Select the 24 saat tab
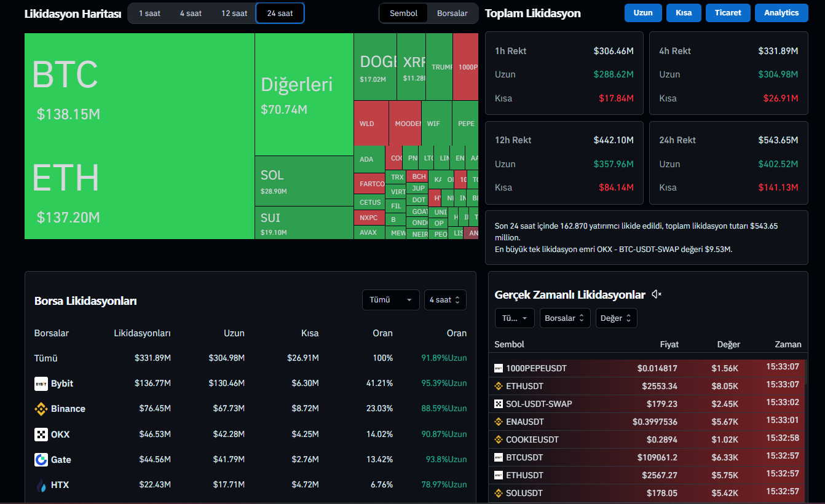This screenshot has height=504, width=825. [280, 14]
